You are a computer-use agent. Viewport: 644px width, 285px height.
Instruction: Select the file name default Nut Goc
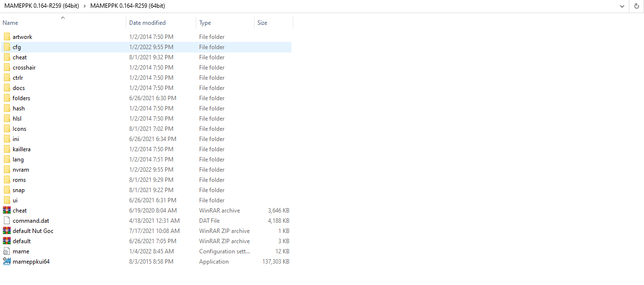tap(33, 231)
